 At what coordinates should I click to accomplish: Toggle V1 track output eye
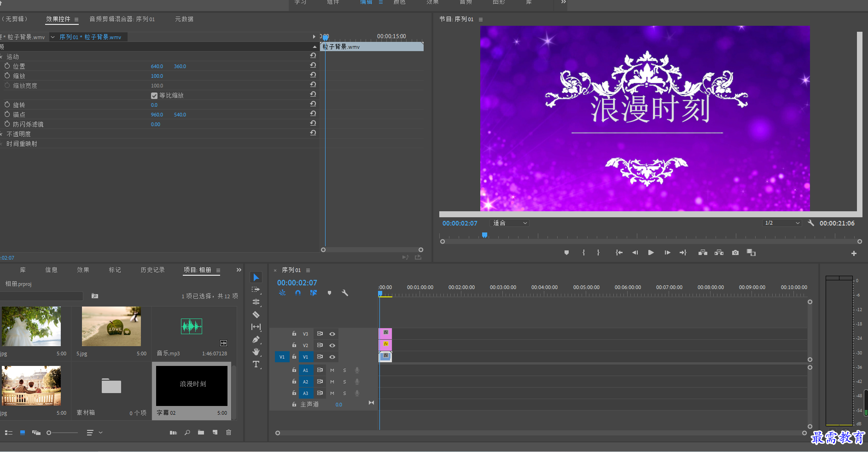coord(332,357)
